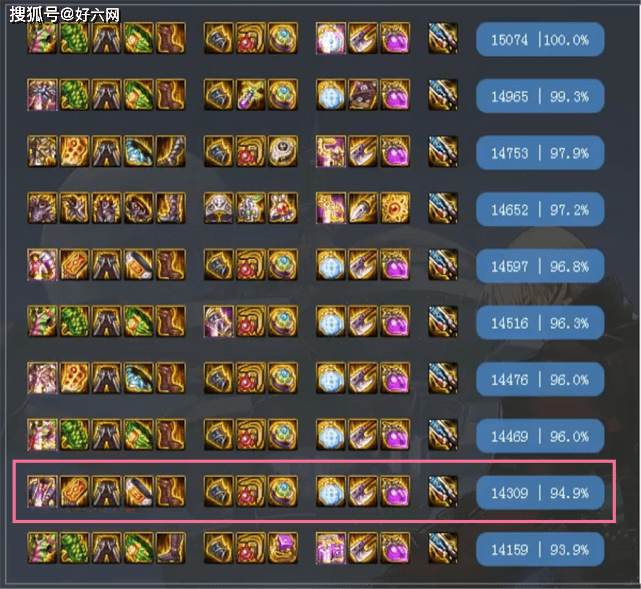Click the 搜狐号@好六网 watermark text

(x=65, y=15)
